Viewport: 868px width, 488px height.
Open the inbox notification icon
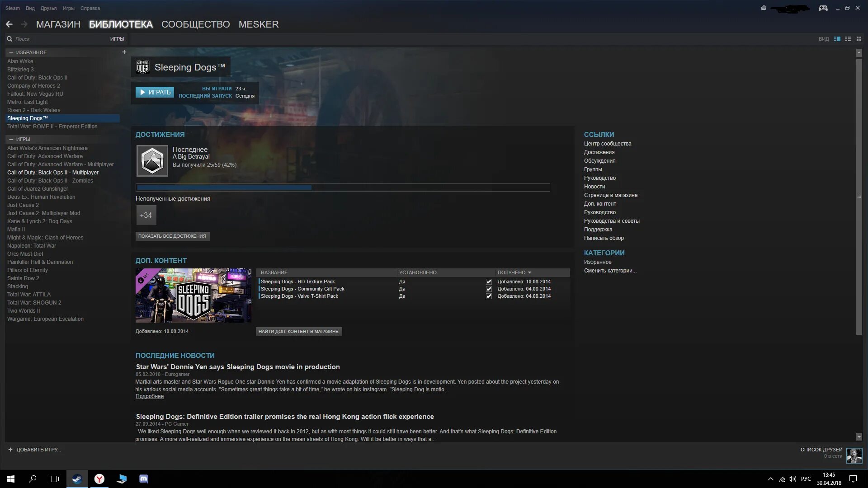pos(764,8)
